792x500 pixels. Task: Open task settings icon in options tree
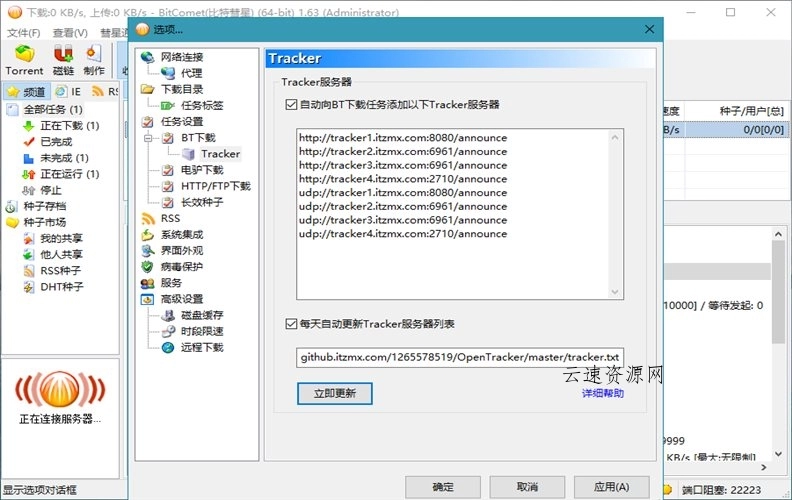[147, 122]
